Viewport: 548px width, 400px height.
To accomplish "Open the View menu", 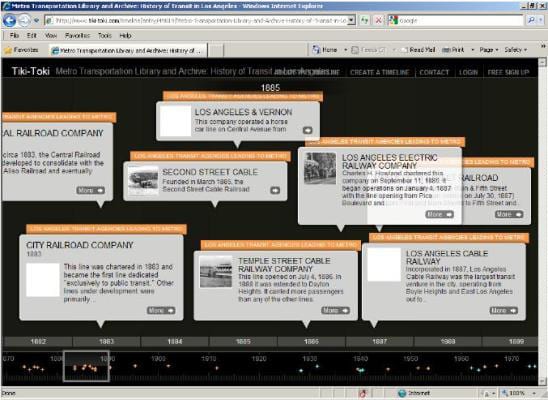I will tap(51, 36).
